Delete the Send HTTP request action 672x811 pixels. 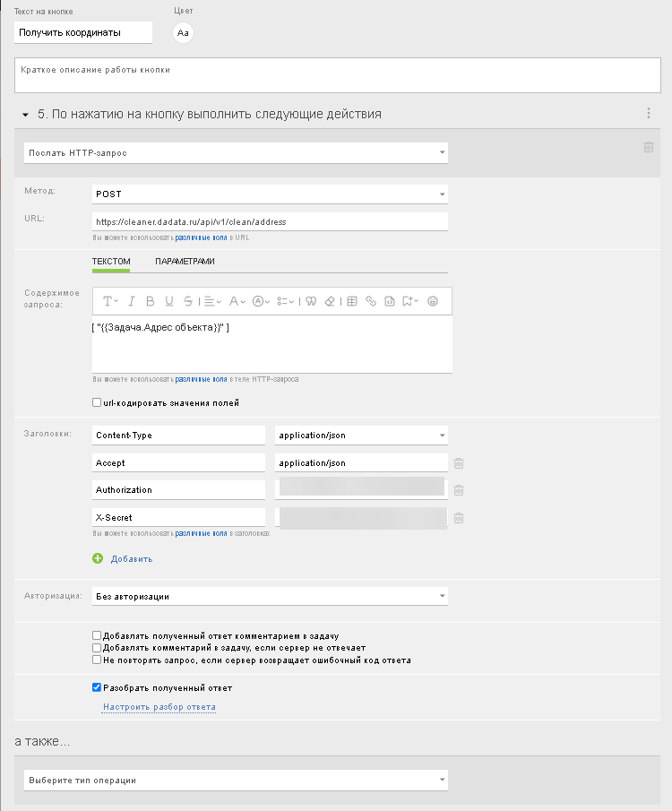pos(649,148)
